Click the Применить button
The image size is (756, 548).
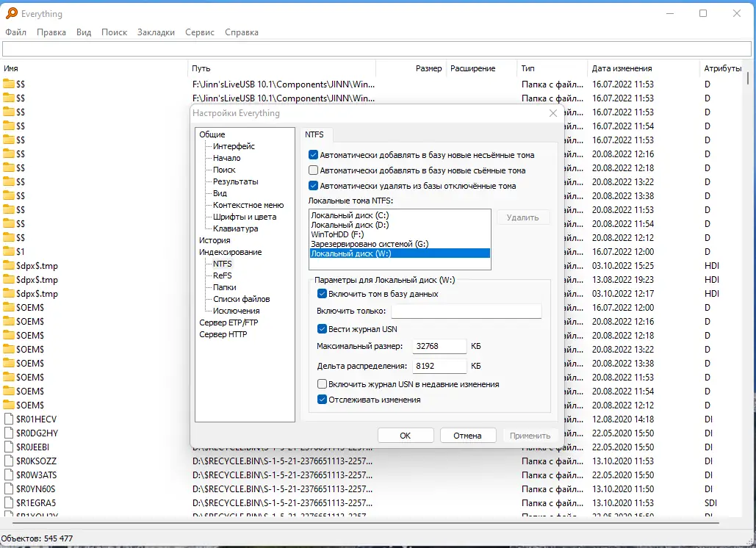(x=530, y=435)
